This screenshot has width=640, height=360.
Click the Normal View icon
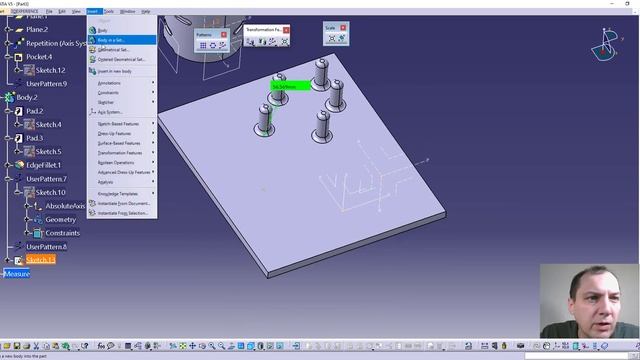point(231,346)
